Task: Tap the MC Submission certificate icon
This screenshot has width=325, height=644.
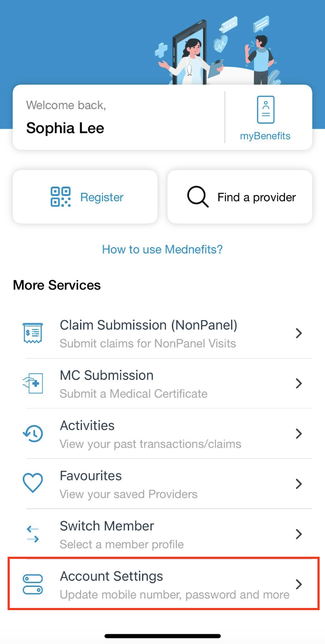Action: (32, 383)
